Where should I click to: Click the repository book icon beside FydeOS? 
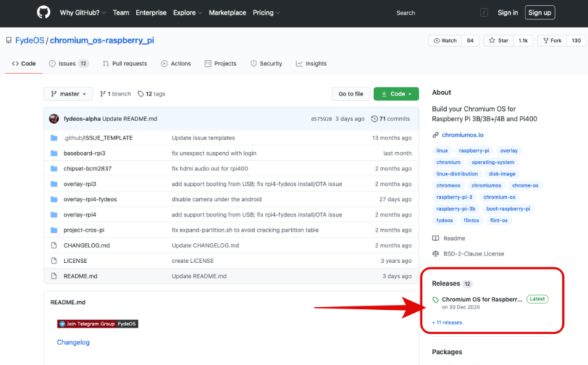pyautogui.click(x=9, y=40)
